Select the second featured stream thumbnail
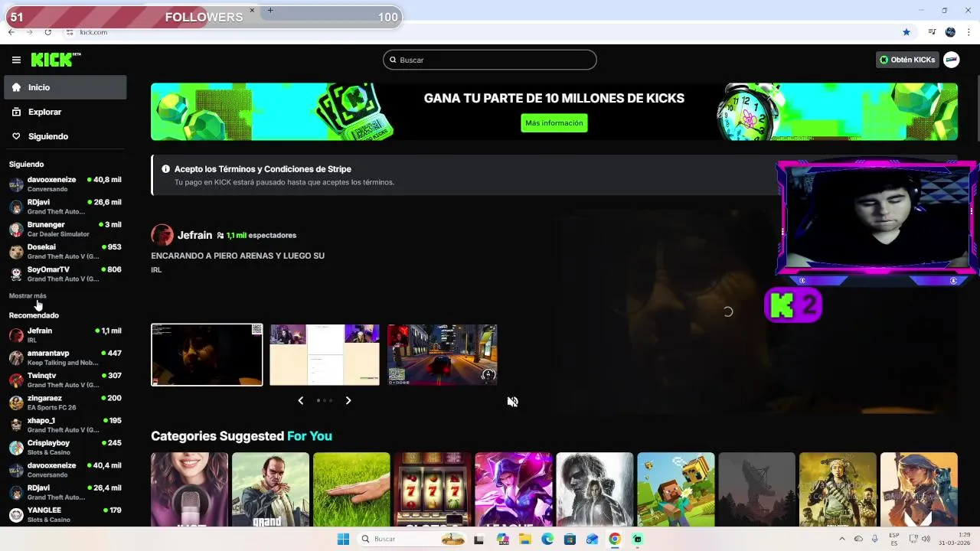The width and height of the screenshot is (980, 551). tap(325, 355)
